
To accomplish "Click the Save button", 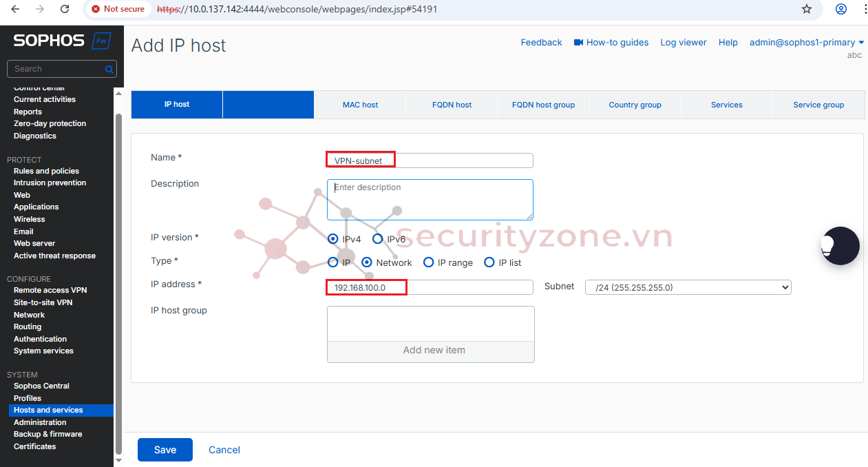I will coord(165,450).
